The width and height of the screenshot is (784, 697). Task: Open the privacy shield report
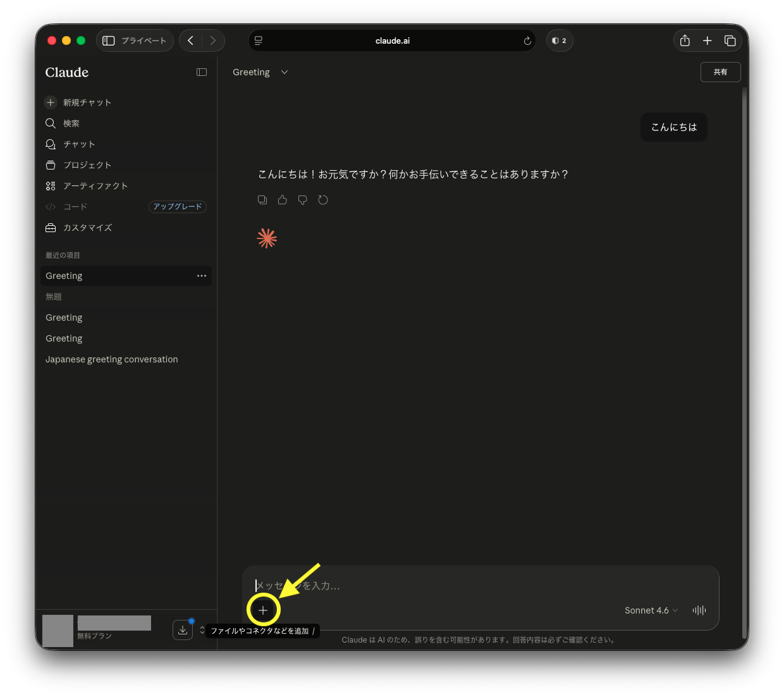point(559,40)
